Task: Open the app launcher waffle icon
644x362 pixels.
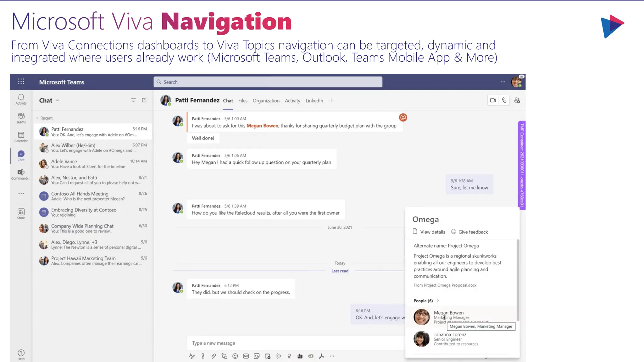Action: [x=21, y=82]
